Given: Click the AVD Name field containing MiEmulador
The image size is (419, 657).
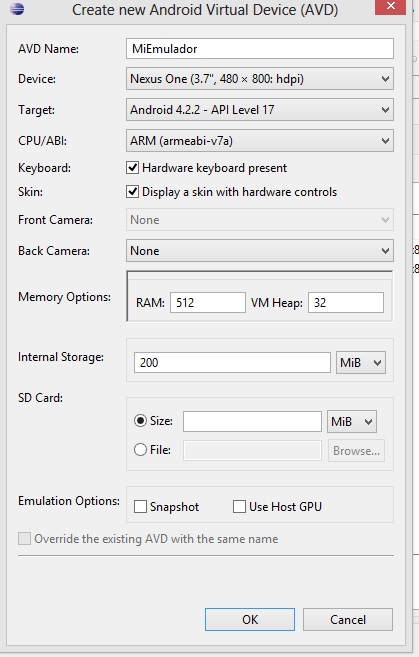Looking at the screenshot, I should pos(260,49).
